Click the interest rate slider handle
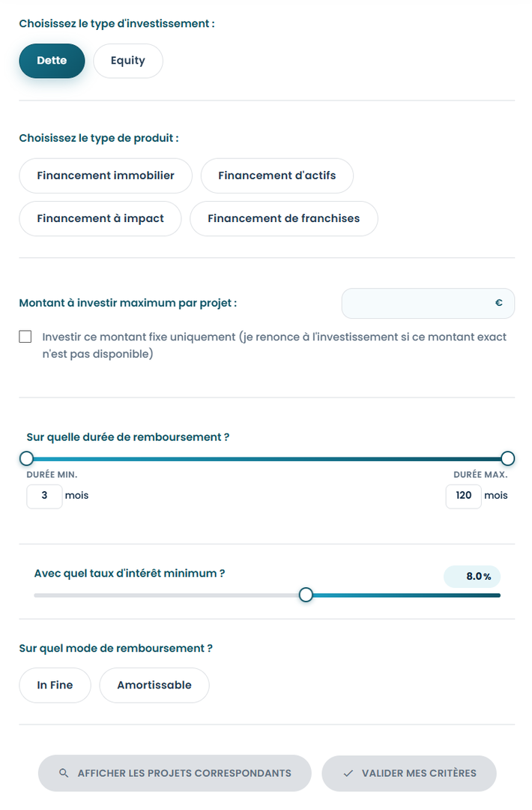532x810 pixels. point(306,595)
